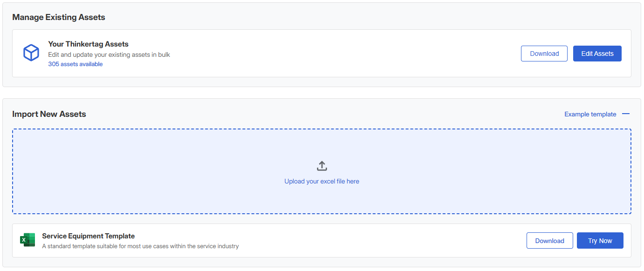Click Try Now for the service template
The width and height of the screenshot is (644, 271).
[600, 241]
